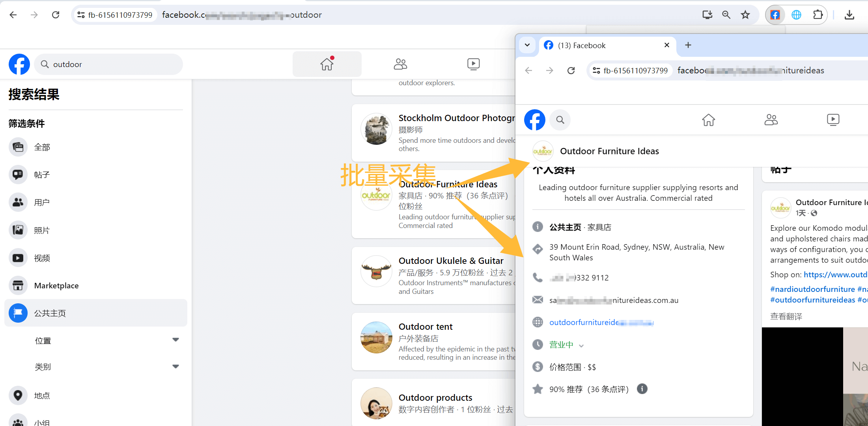868x426 pixels.
Task: Open Outdoor Ukulele & Guitar result
Action: pyautogui.click(x=451, y=261)
